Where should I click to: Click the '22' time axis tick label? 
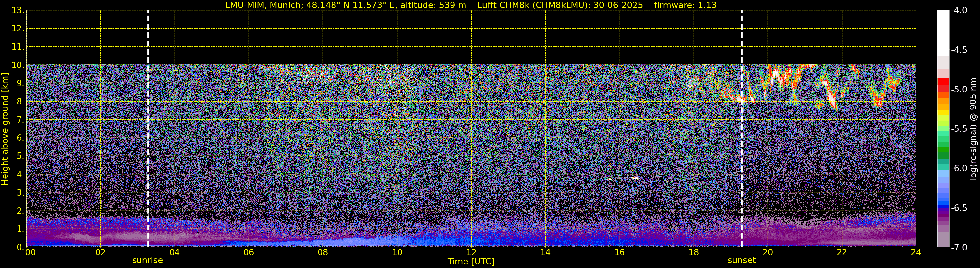[842, 253]
